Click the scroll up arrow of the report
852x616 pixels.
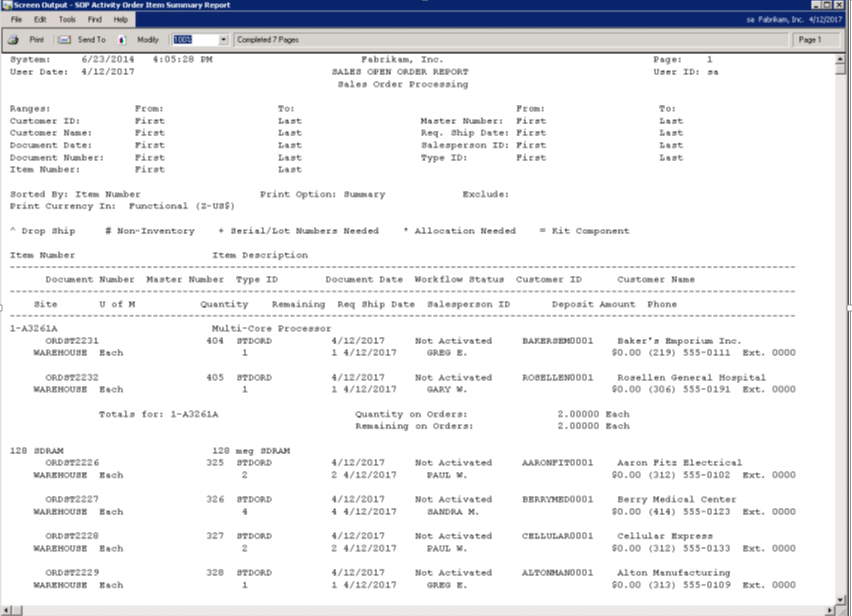[x=840, y=58]
